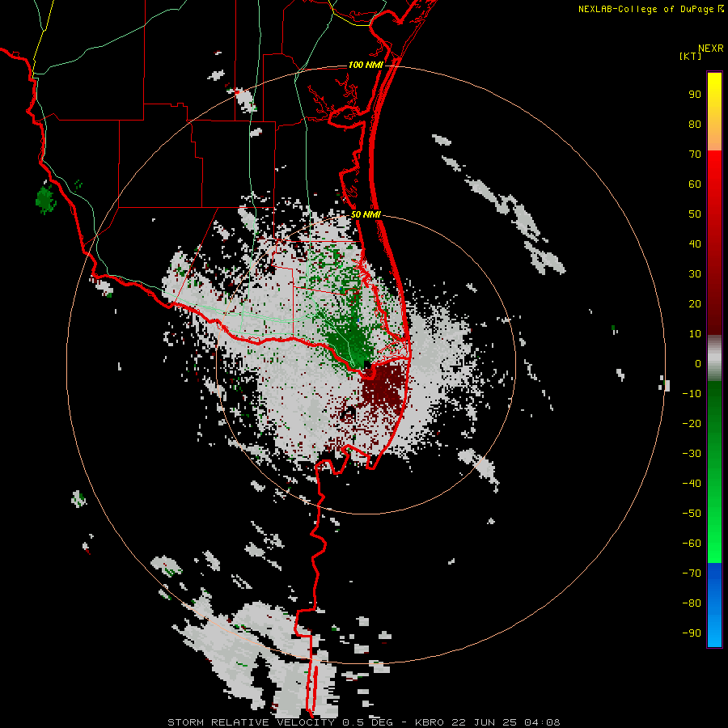Click the 50 NMI range ring label
728x728 pixels.
tap(366, 214)
